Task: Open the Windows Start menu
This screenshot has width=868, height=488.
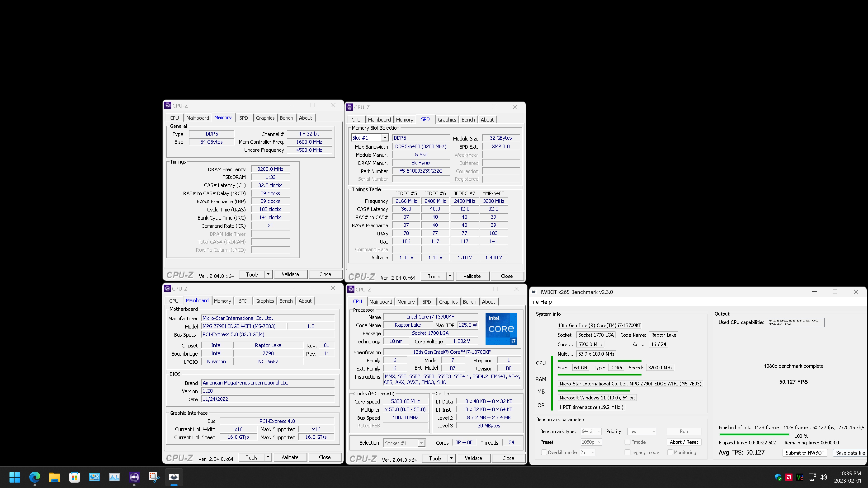Action: click(14, 477)
